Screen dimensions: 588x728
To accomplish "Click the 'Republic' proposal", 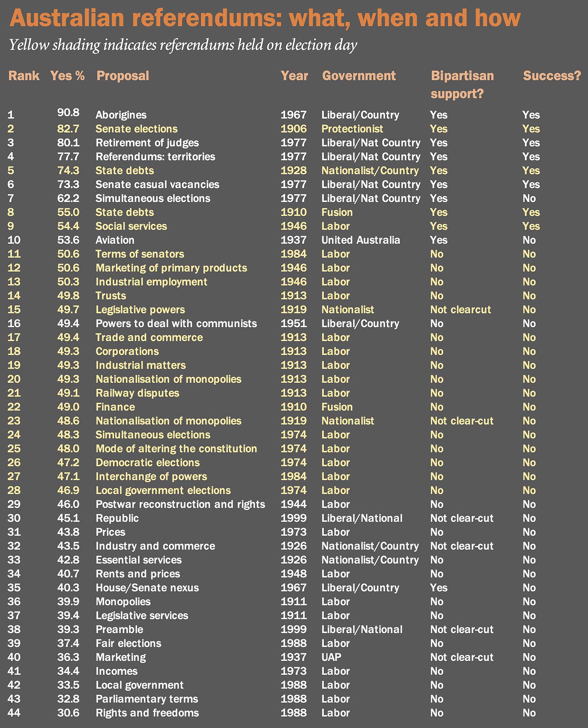I will pyautogui.click(x=117, y=519).
